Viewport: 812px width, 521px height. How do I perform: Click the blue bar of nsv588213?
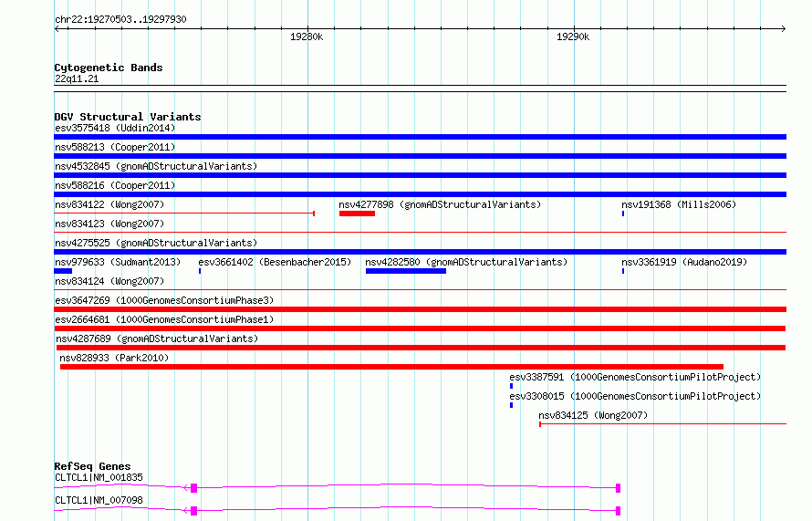(x=420, y=156)
